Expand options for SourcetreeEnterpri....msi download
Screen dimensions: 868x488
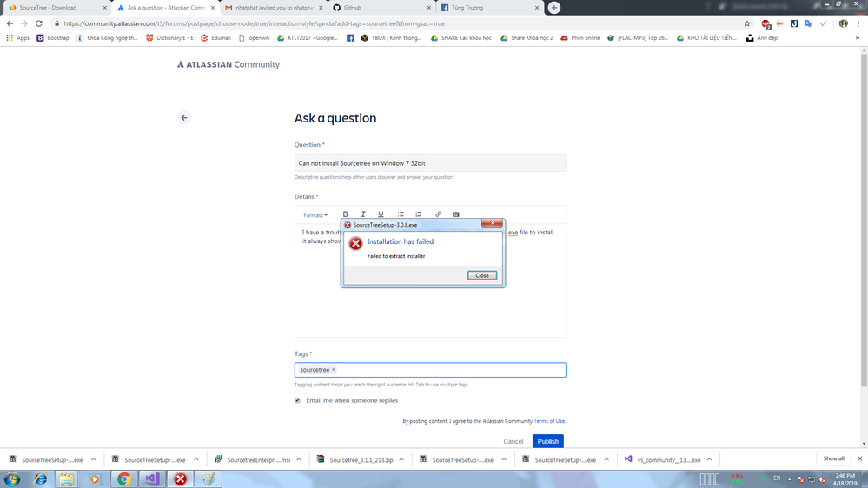(x=299, y=460)
